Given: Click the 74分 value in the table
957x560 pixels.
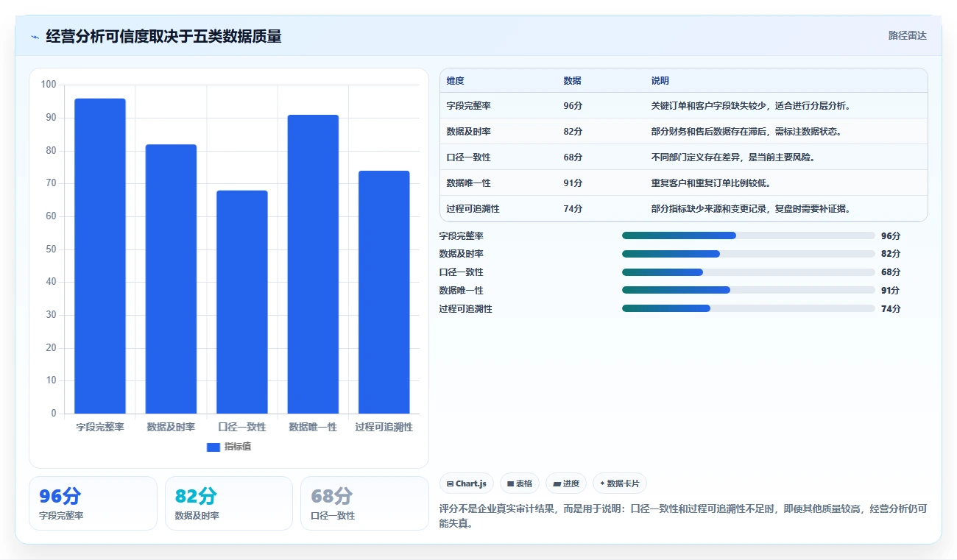Looking at the screenshot, I should [x=573, y=209].
